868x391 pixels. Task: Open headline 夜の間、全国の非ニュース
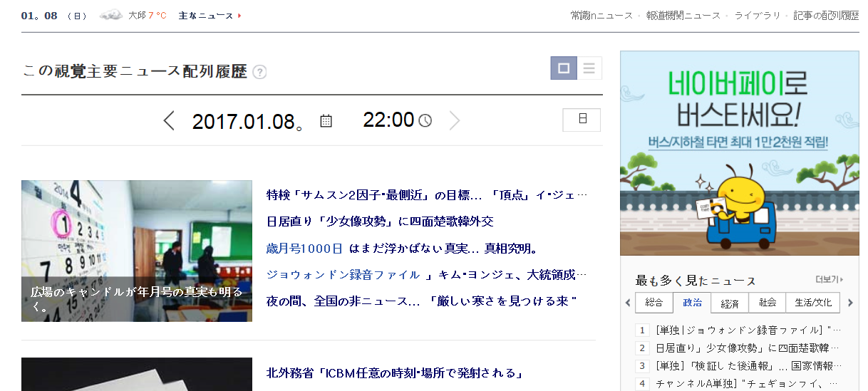tap(421, 301)
